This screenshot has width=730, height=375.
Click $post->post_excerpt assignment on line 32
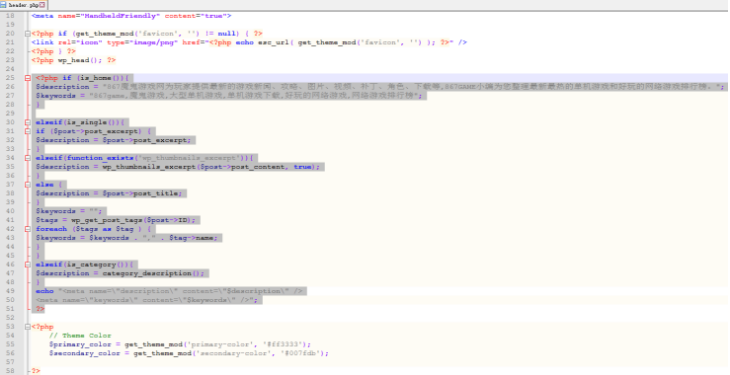click(147, 140)
